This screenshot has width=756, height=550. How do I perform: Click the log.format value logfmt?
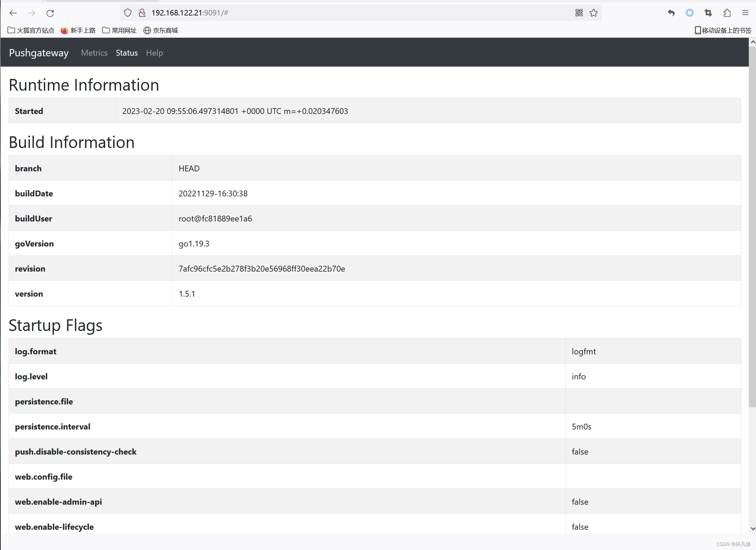tap(584, 352)
